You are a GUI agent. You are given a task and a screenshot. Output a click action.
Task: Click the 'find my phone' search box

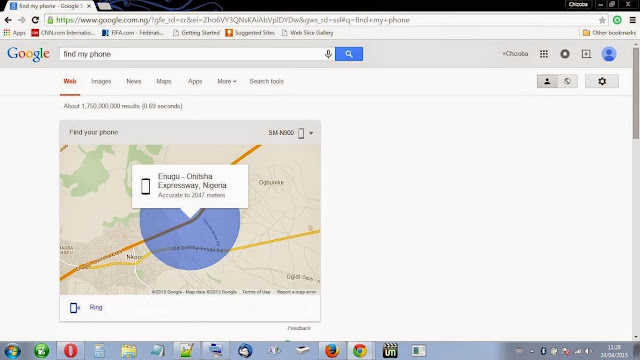(x=191, y=54)
